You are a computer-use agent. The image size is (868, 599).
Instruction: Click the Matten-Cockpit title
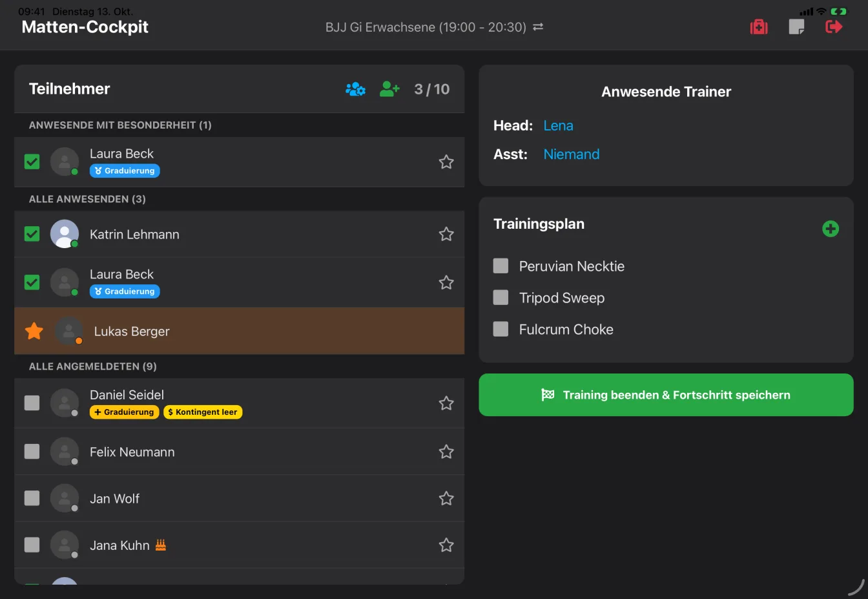tap(85, 27)
